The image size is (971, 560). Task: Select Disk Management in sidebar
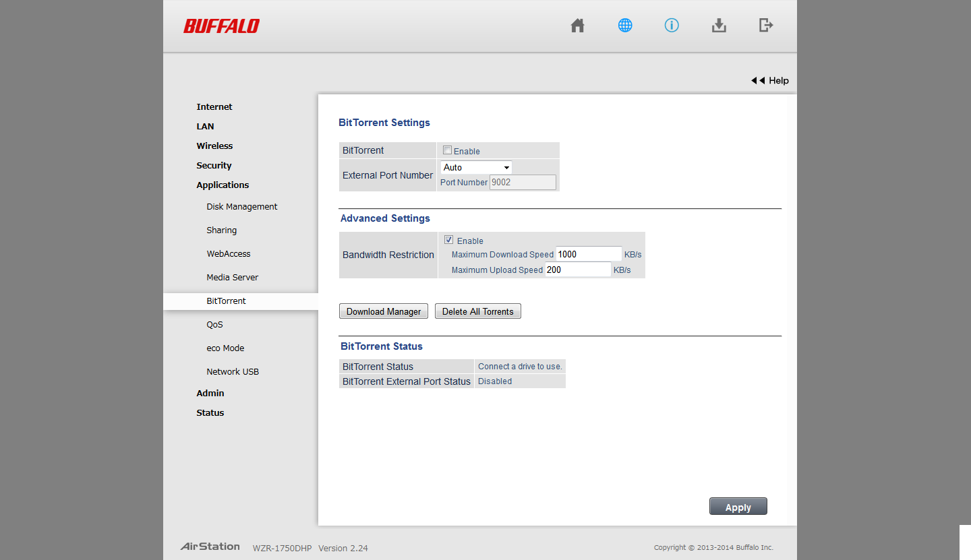tap(241, 206)
